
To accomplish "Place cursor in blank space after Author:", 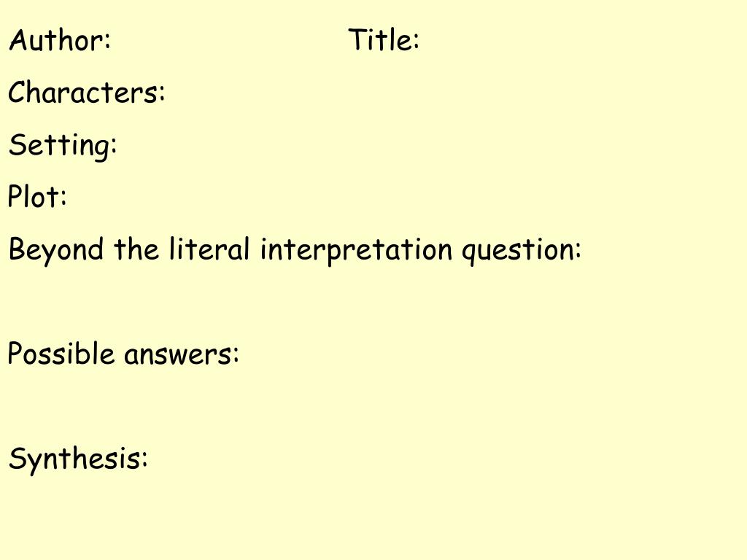I will coord(228,39).
